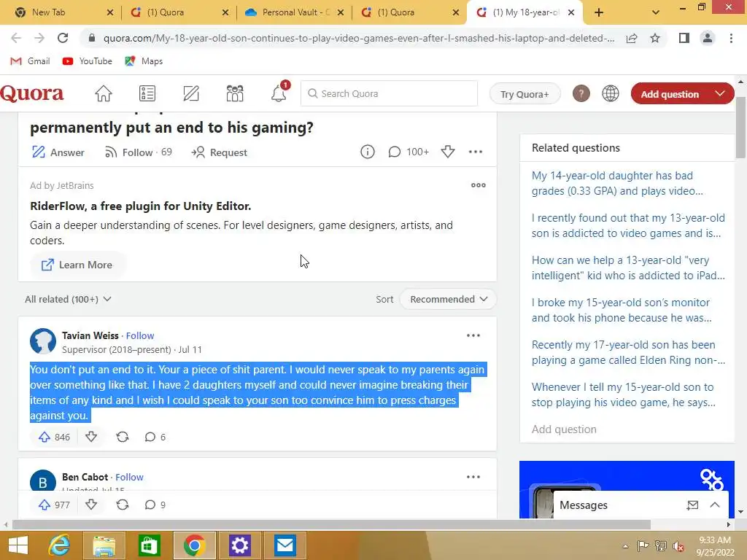Click Request answers button

[219, 152]
